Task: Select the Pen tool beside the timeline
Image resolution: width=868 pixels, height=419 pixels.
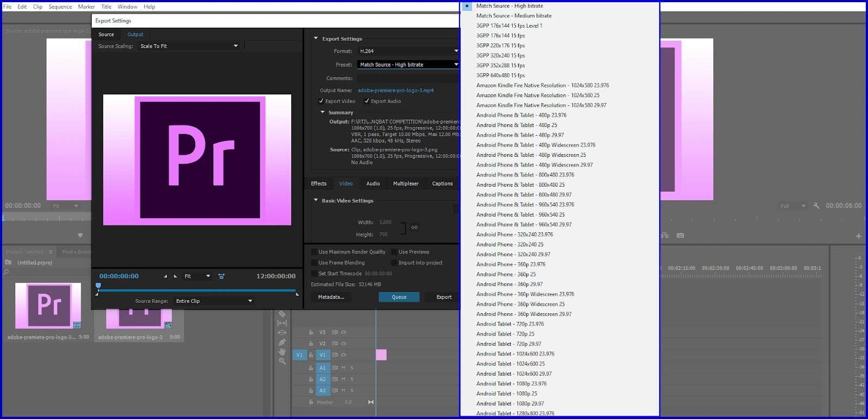Action: click(x=282, y=342)
